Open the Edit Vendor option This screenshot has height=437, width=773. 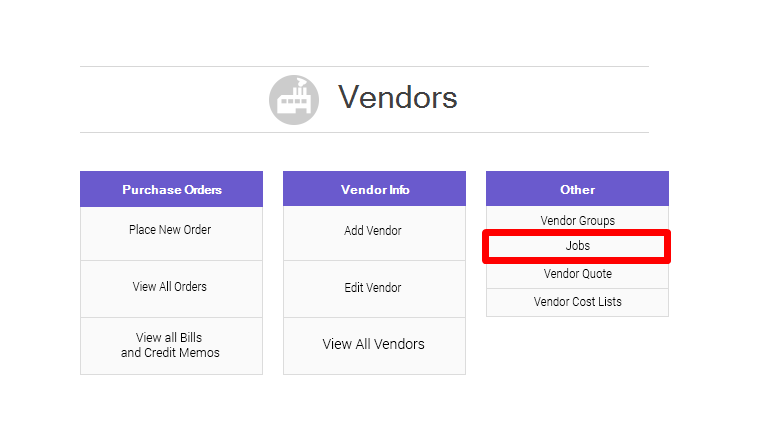[x=373, y=288]
